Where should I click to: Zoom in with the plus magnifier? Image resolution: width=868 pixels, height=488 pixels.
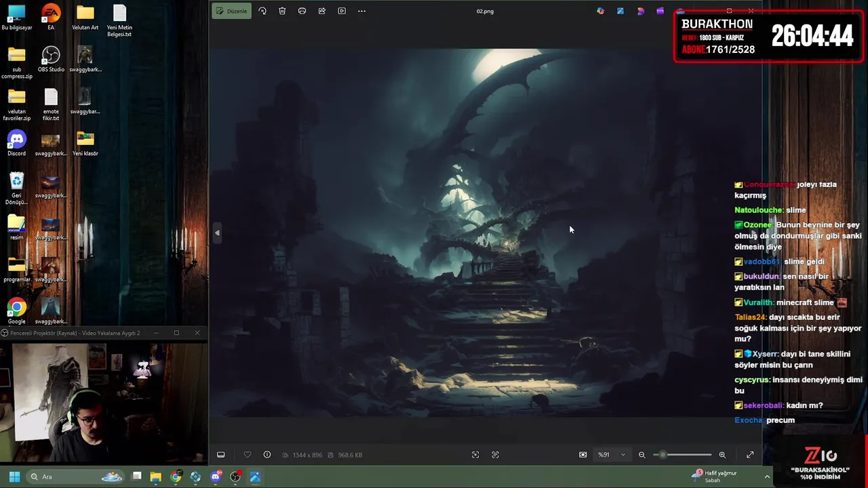[722, 455]
